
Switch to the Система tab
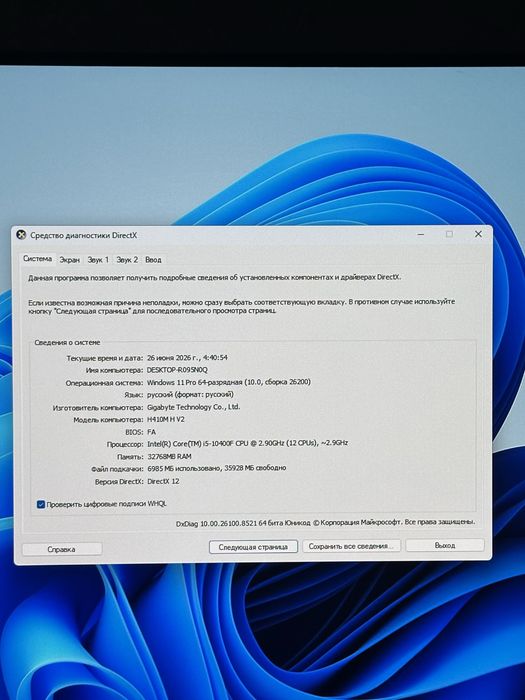(x=38, y=258)
